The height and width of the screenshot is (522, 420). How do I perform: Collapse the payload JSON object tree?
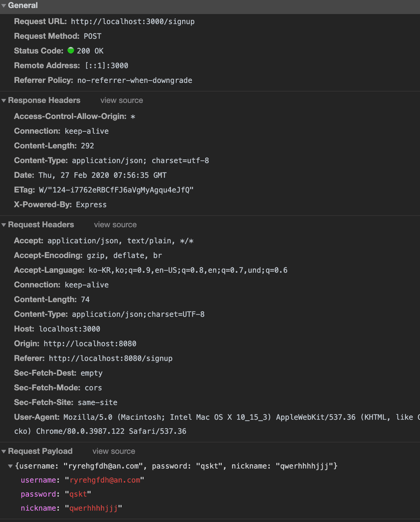[x=10, y=466]
